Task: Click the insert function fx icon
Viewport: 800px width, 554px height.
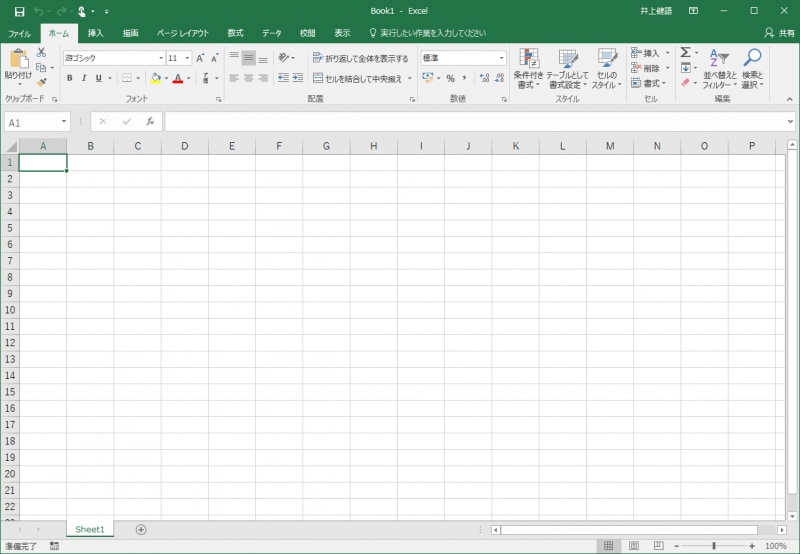Action: [x=150, y=121]
